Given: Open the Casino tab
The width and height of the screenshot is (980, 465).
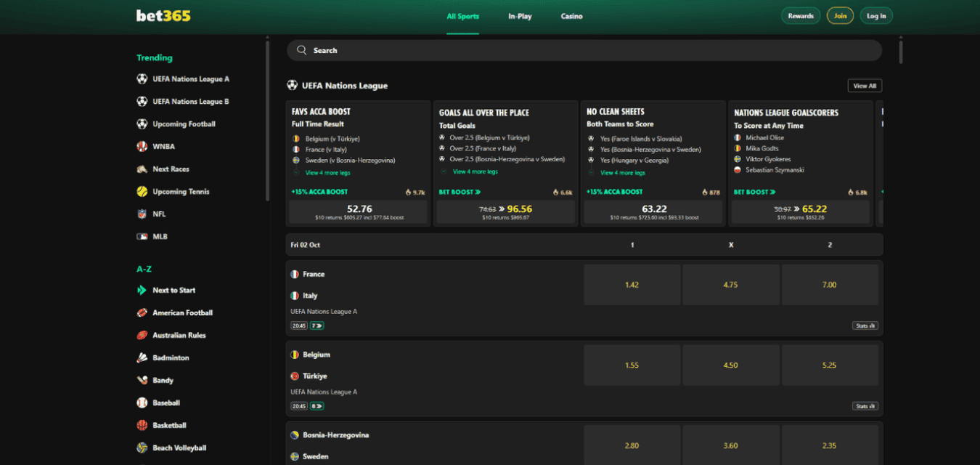Looking at the screenshot, I should (571, 16).
